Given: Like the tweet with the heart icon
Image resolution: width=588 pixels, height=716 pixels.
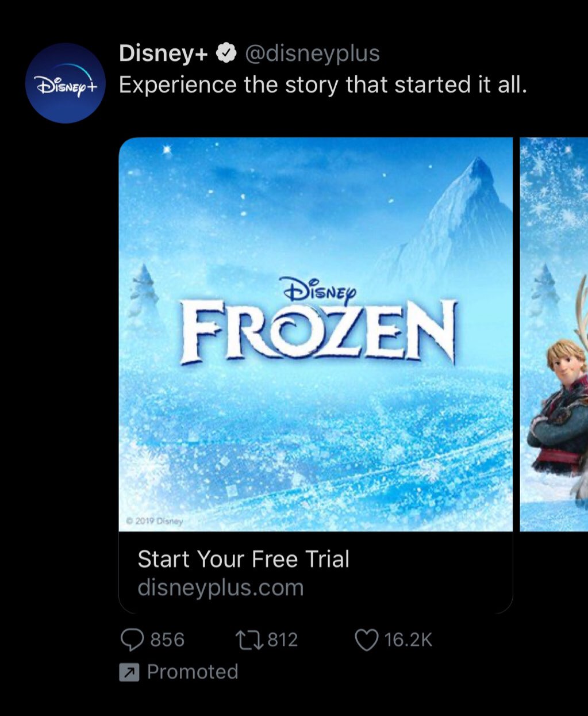Looking at the screenshot, I should (367, 640).
